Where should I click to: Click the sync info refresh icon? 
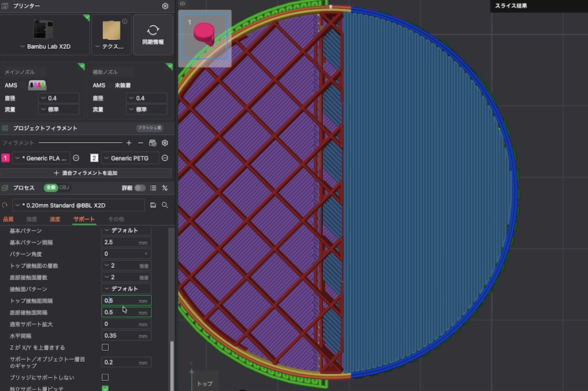pos(153,30)
